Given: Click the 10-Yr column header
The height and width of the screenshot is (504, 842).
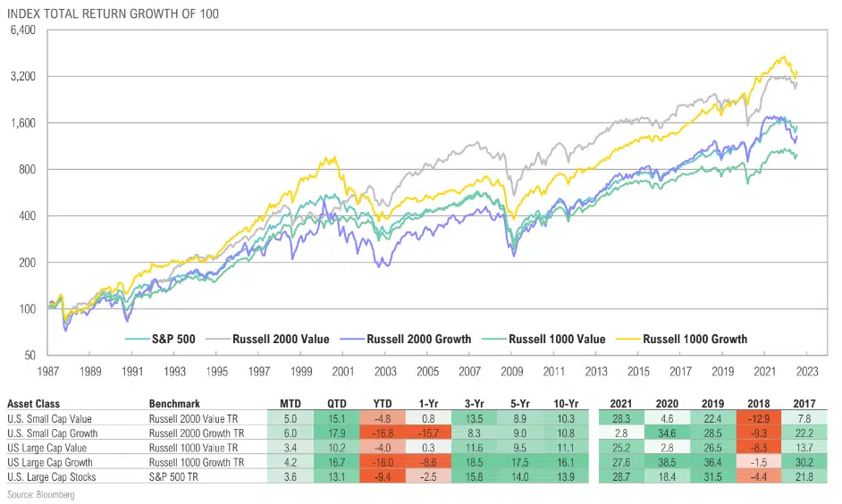Looking at the screenshot, I should [x=566, y=403].
